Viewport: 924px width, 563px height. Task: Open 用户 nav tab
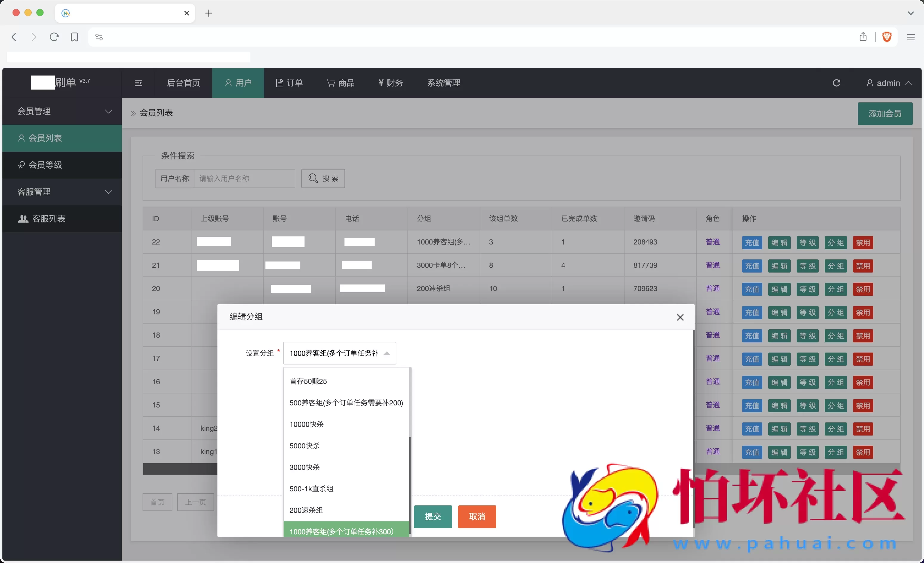coord(238,83)
